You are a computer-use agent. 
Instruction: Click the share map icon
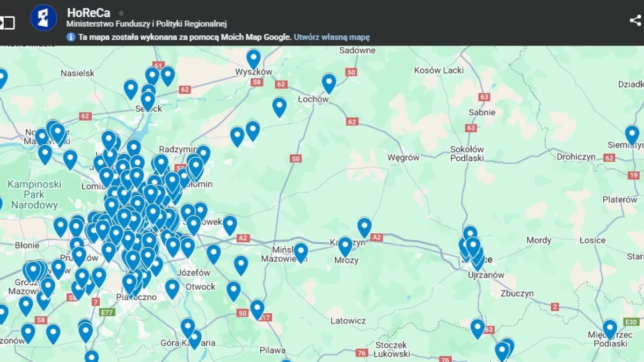(x=635, y=20)
